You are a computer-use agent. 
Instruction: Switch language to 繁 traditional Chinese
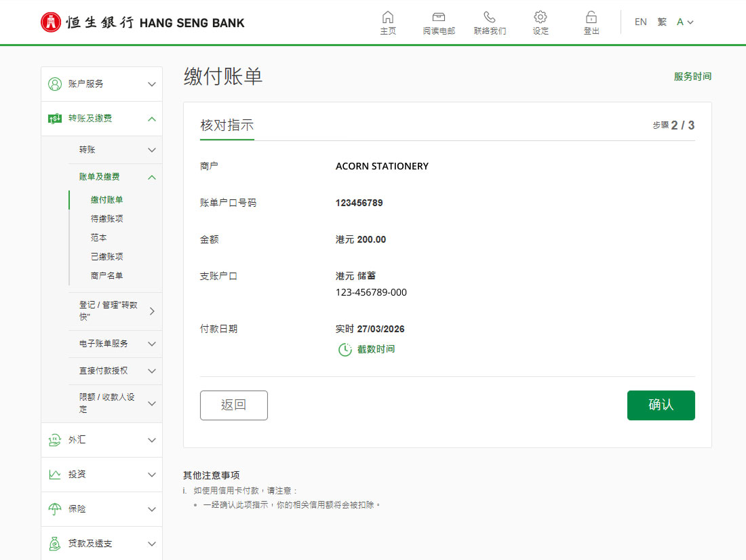(x=662, y=22)
